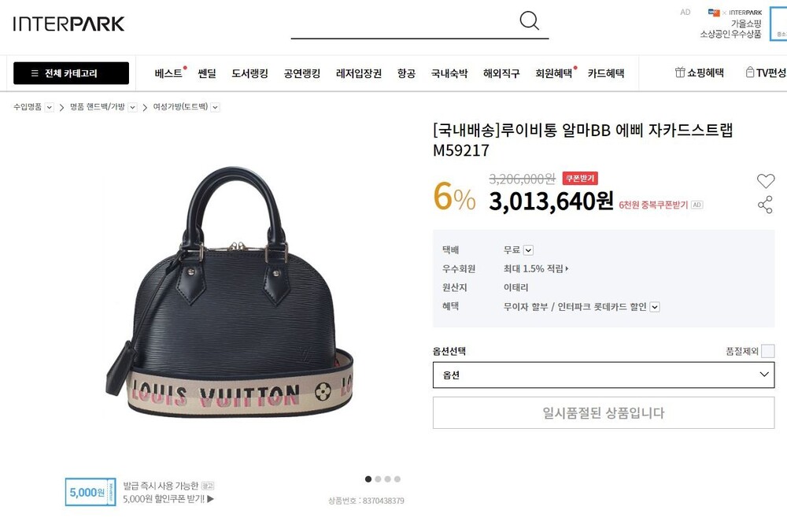Click the red 쿠폰받기 button
This screenshot has height=532, width=787.
(580, 178)
